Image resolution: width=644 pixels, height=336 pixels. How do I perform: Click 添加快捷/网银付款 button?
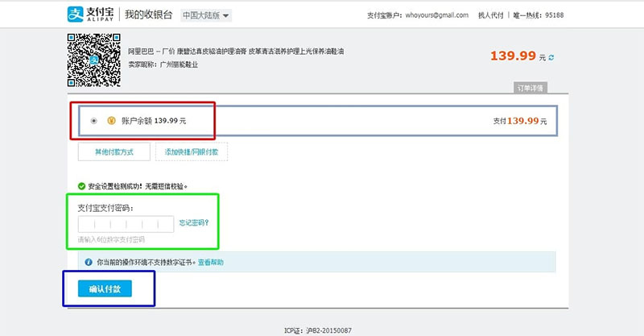point(192,151)
